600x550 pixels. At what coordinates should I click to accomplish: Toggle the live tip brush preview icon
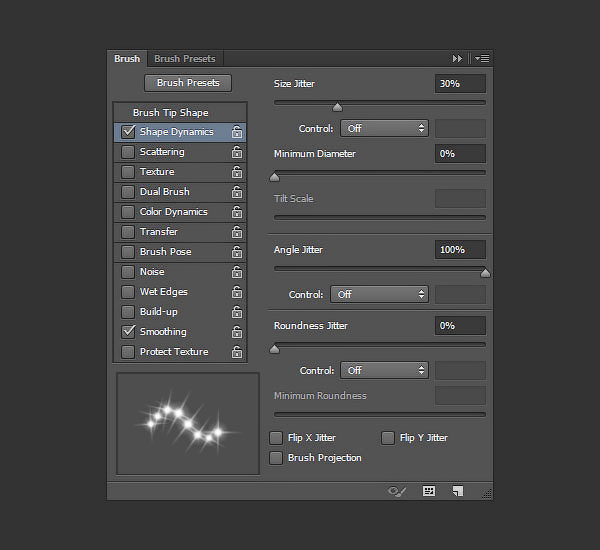pyautogui.click(x=396, y=491)
